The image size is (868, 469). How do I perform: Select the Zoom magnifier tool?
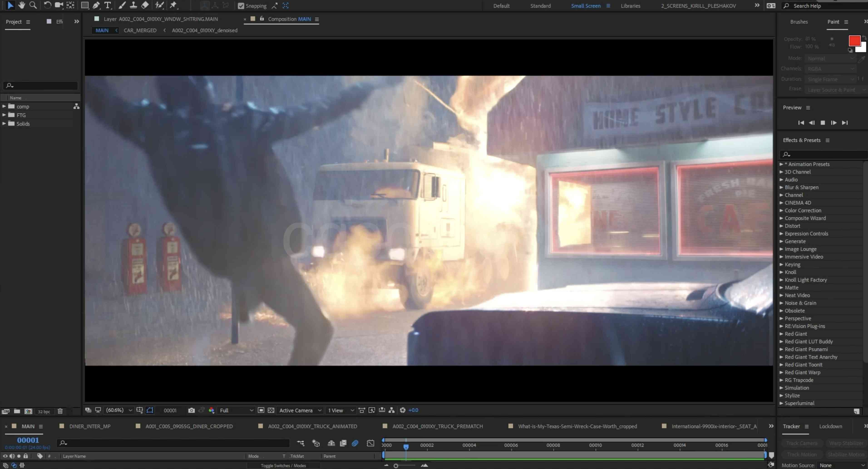[33, 5]
